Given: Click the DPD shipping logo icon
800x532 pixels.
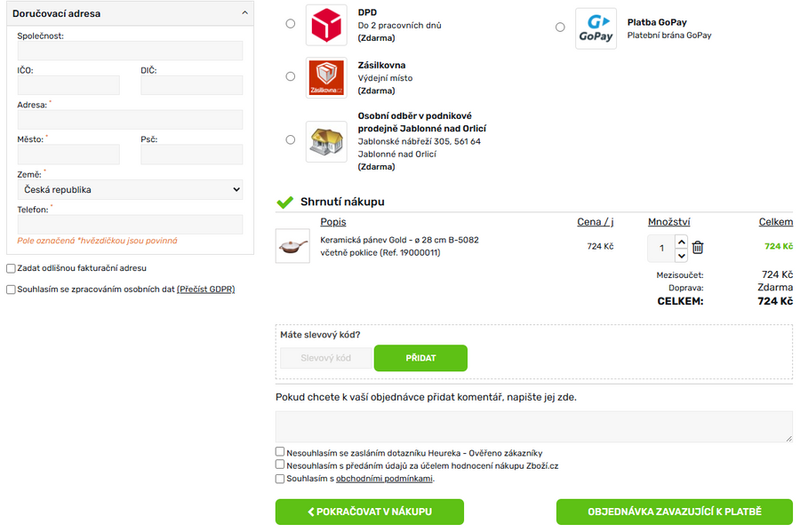Looking at the screenshot, I should coord(326,25).
